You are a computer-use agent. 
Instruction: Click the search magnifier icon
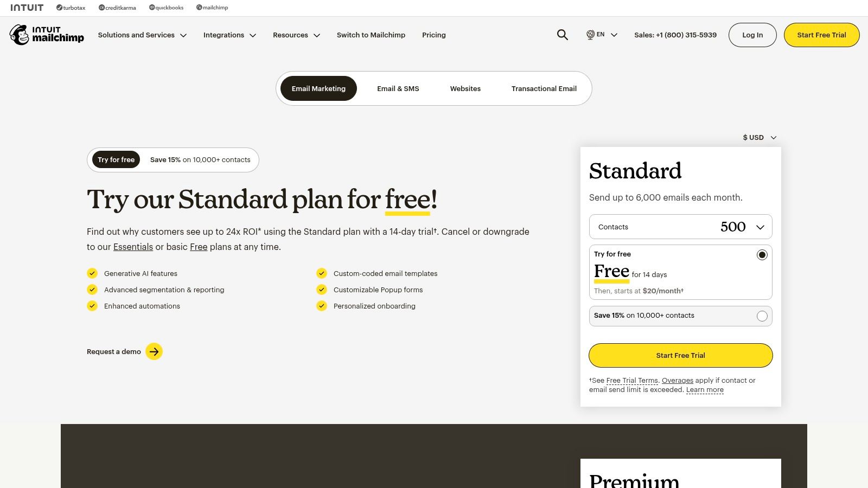coord(563,35)
